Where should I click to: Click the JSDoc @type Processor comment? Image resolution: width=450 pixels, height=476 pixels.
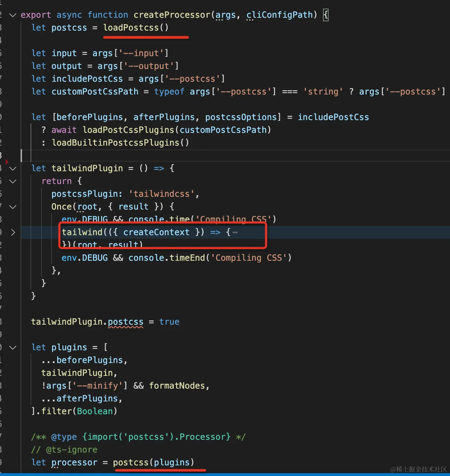tap(138, 437)
